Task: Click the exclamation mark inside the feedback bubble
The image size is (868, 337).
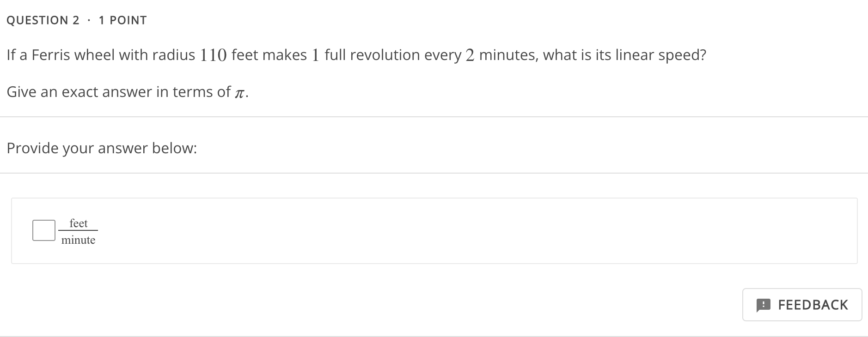Action: [x=763, y=305]
